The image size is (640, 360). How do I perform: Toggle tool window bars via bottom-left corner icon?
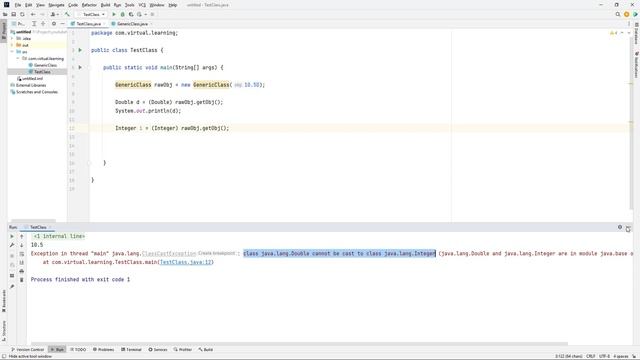click(x=4, y=356)
